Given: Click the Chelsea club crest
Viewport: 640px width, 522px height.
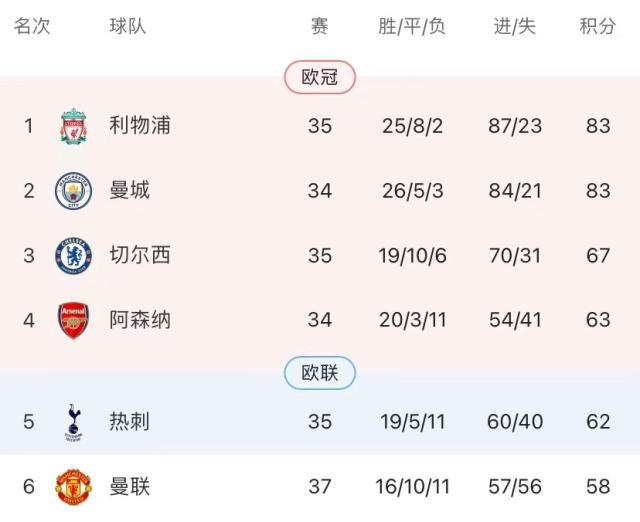Looking at the screenshot, I should pos(73,255).
